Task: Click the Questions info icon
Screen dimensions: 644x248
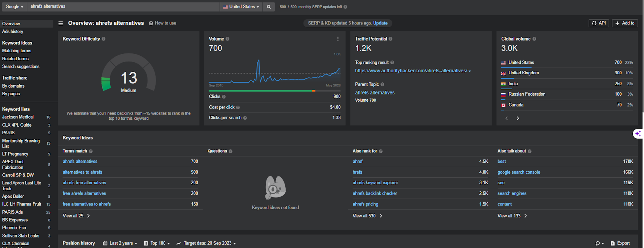Action: 230,151
